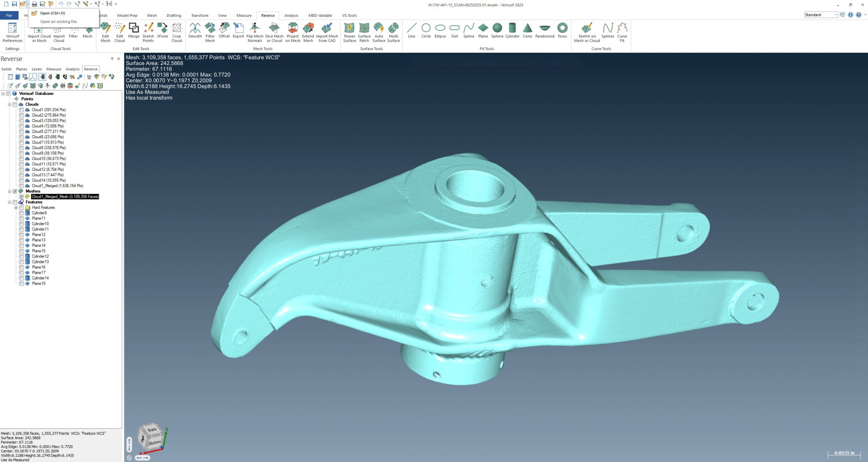This screenshot has width=868, height=462.
Task: Switch to the Analysis ribbon tab
Action: point(291,16)
